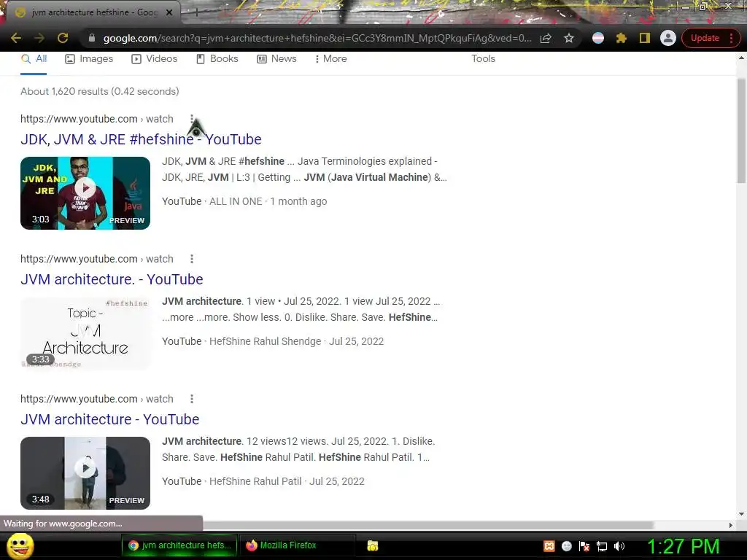Switch to Videos search results
Image resolution: width=747 pixels, height=560 pixels.
155,59
